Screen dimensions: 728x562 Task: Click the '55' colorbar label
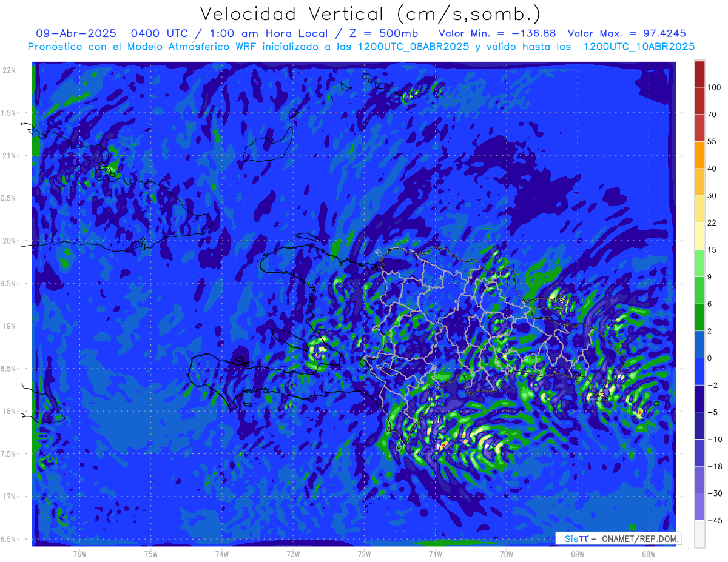pyautogui.click(x=712, y=142)
